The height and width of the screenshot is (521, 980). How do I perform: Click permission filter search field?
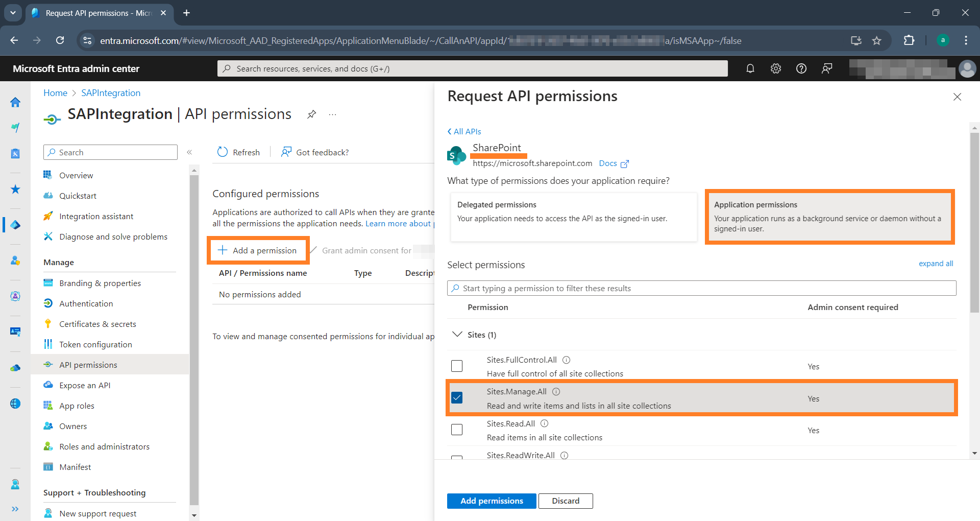point(701,288)
